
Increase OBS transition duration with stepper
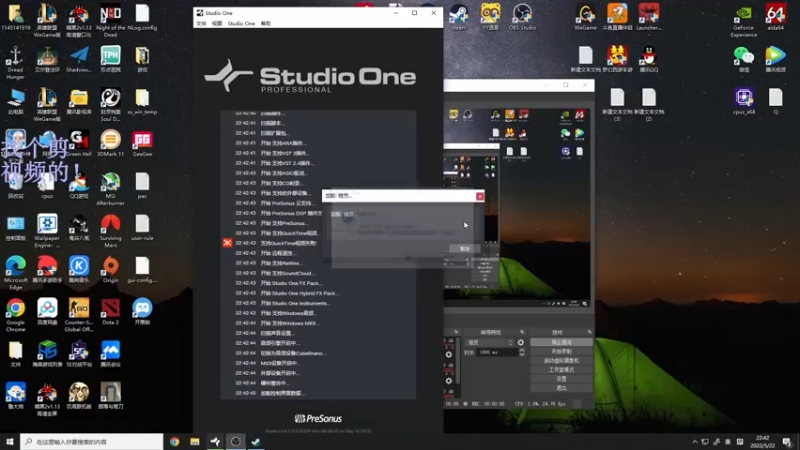(521, 351)
